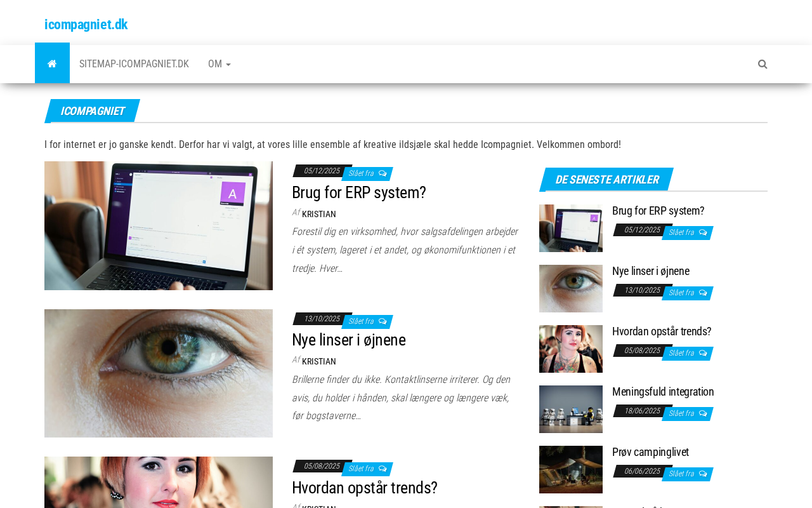Open the search magnifier icon
This screenshot has height=508, width=812.
tap(763, 64)
